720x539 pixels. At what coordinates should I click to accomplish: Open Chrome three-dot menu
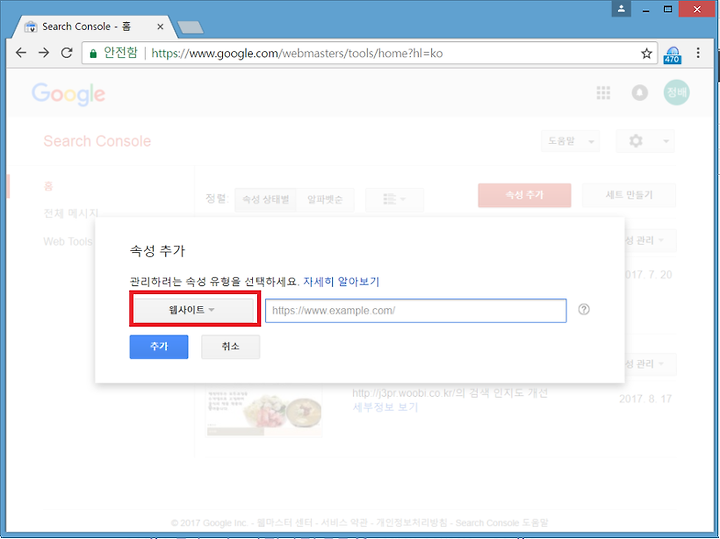click(x=698, y=53)
